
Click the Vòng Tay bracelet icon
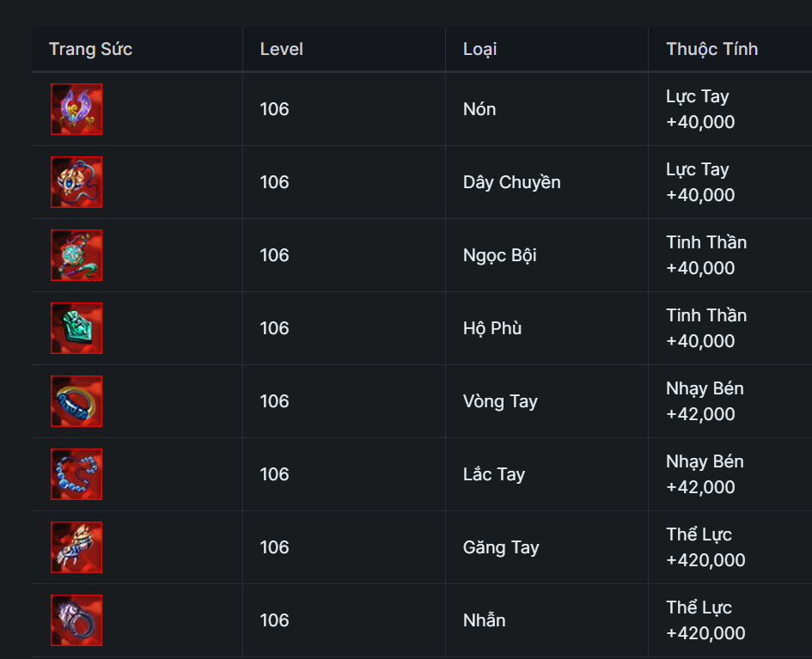click(x=76, y=401)
